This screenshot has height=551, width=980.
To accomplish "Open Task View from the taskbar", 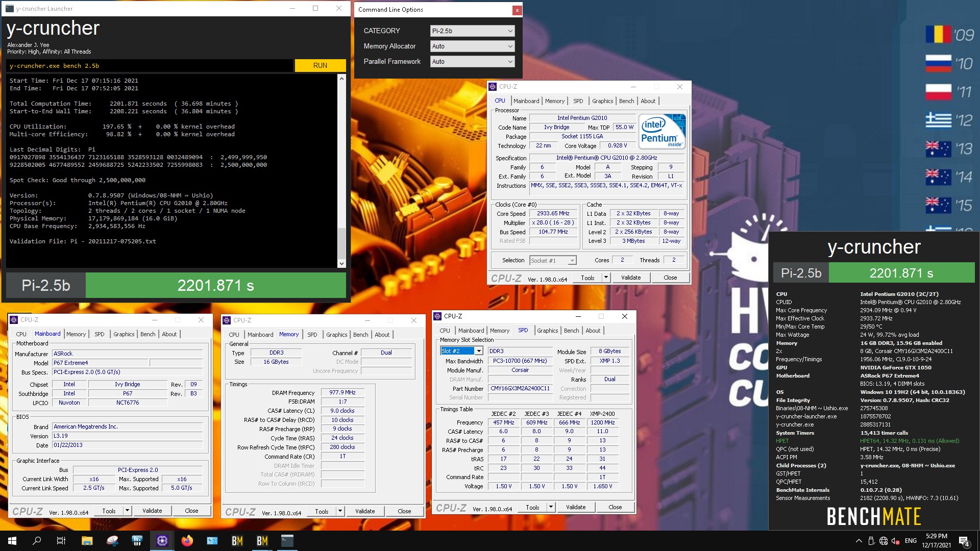I will (x=61, y=541).
